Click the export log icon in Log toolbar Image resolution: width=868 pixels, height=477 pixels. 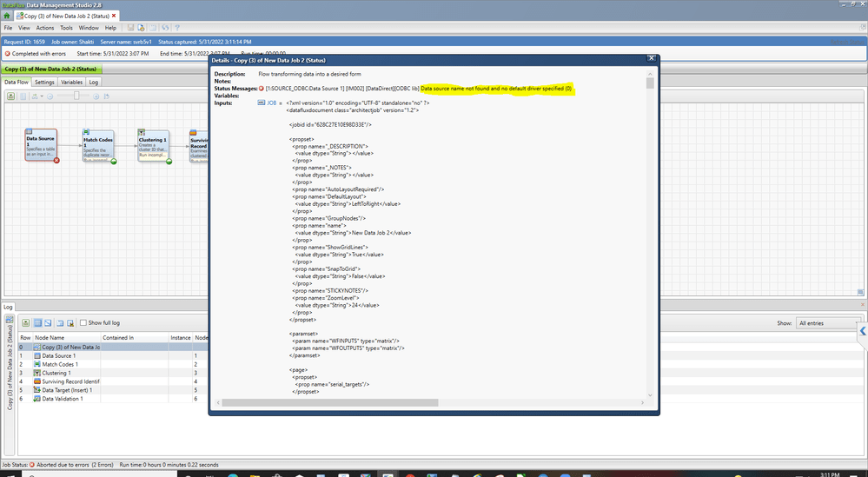click(x=60, y=322)
